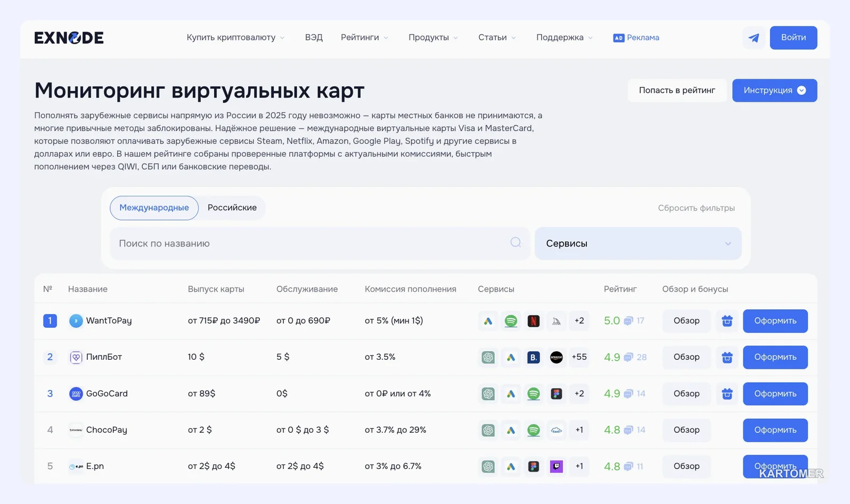Click the WantToPay logo icon
The image size is (850, 504).
coord(76,321)
